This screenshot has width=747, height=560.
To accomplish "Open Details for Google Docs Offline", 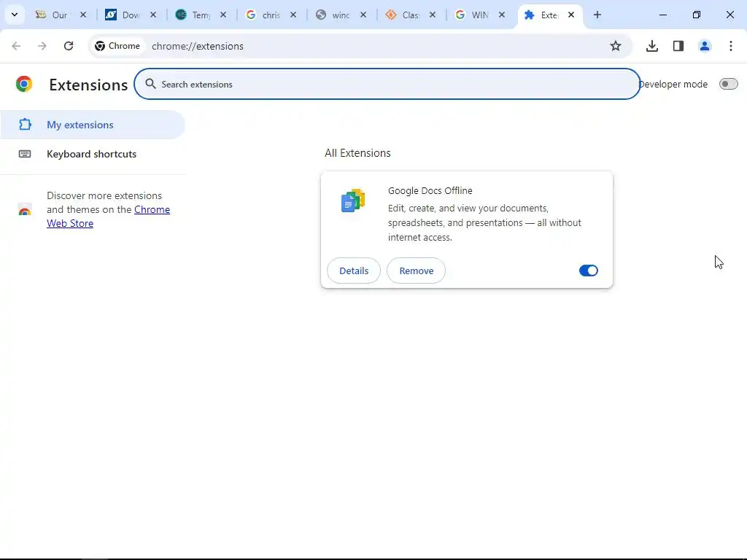I will click(354, 271).
